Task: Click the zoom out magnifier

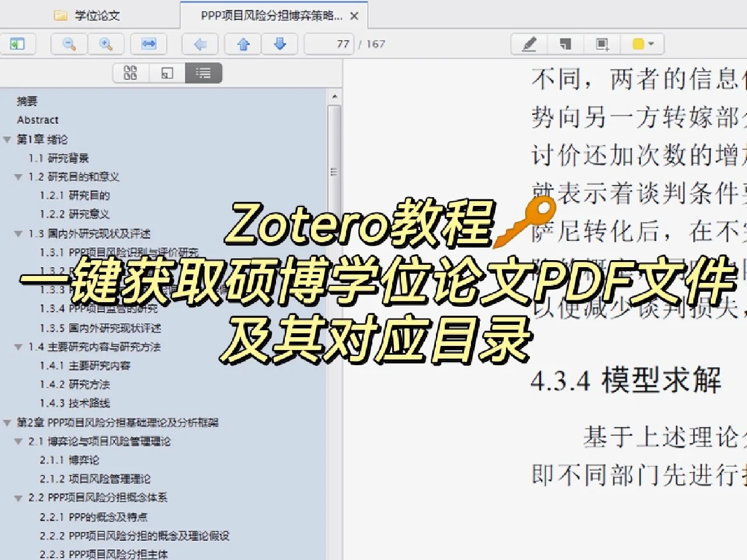Action: pos(69,44)
